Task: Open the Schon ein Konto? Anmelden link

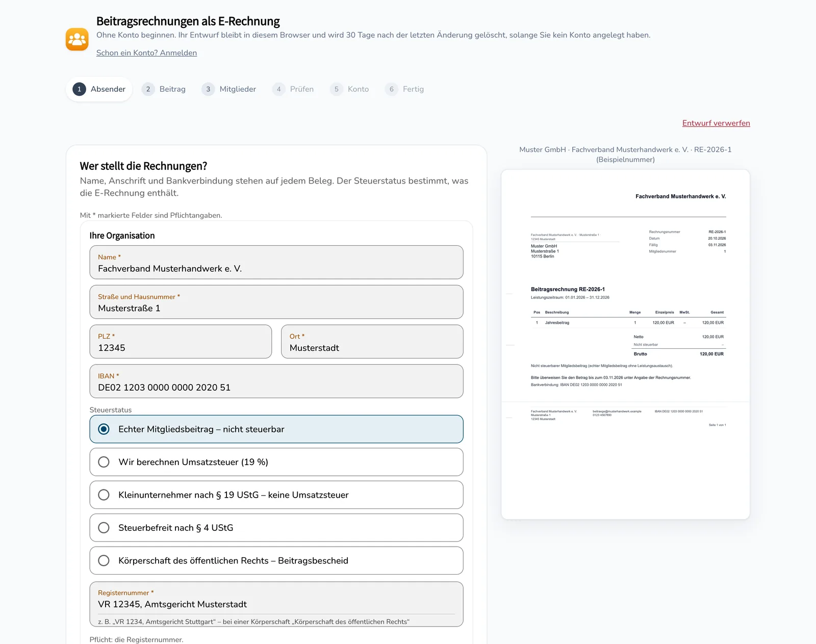Action: pyautogui.click(x=146, y=53)
